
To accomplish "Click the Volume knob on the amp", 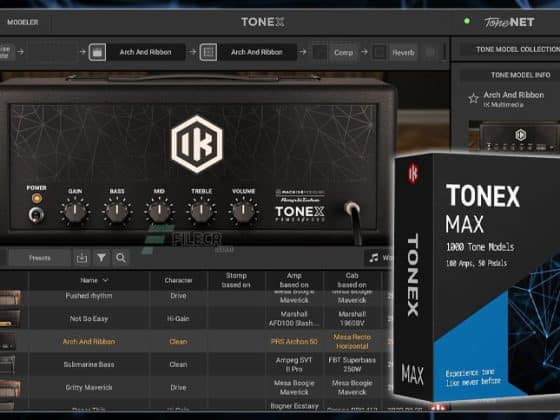I will (243, 212).
